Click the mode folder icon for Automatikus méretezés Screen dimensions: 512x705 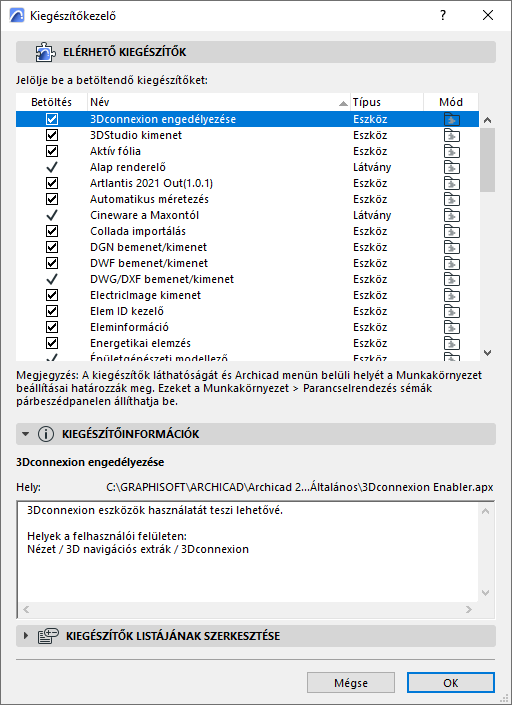click(x=452, y=199)
